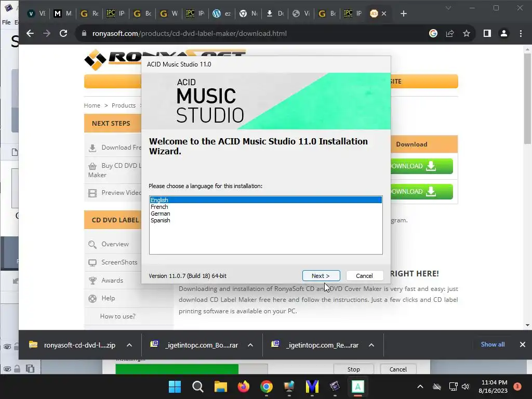Click the RonyaSoft logo
Image resolution: width=532 pixels, height=399 pixels.
[113, 59]
